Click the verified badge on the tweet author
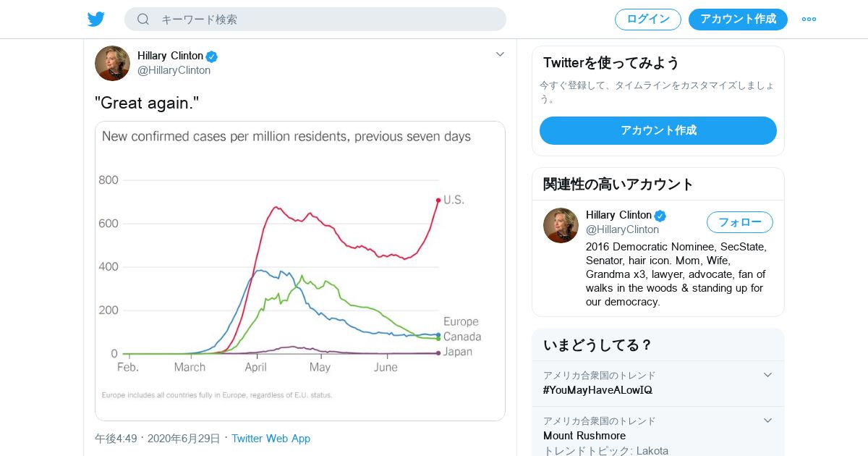 click(x=212, y=56)
